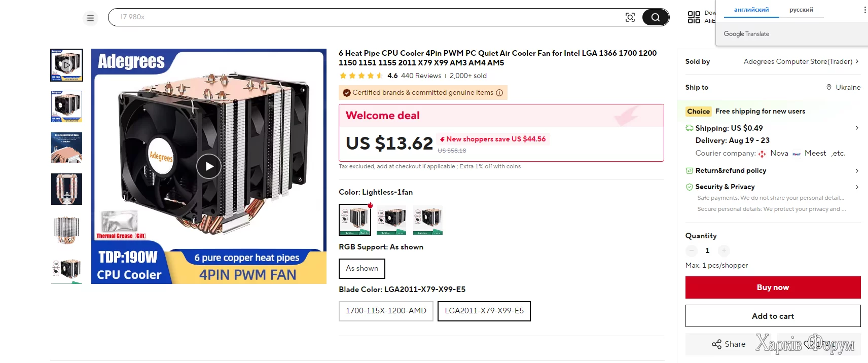The width and height of the screenshot is (868, 363).
Task: Click the Ukraine location pin icon
Action: (829, 87)
